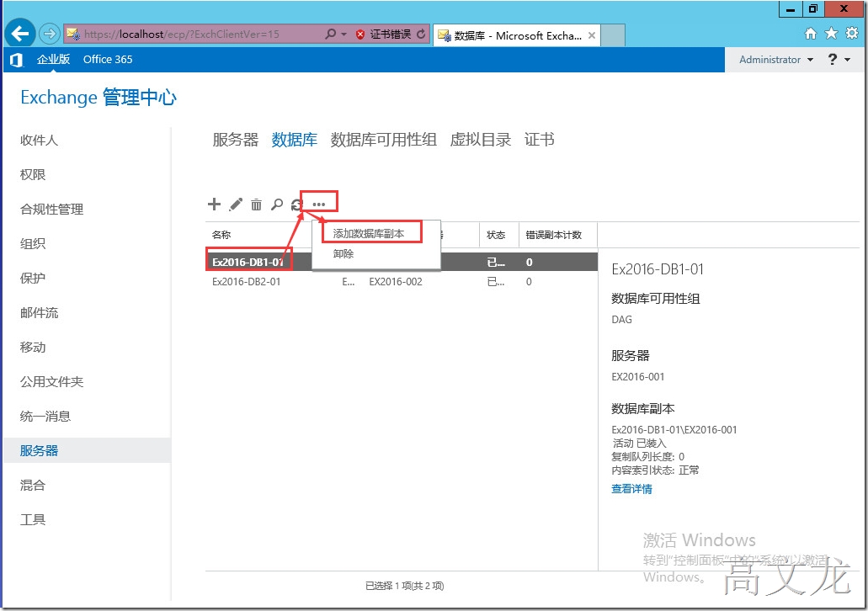Viewport: 868px width, 611px height.
Task: Click the search magnifier in address bar
Action: [331, 34]
